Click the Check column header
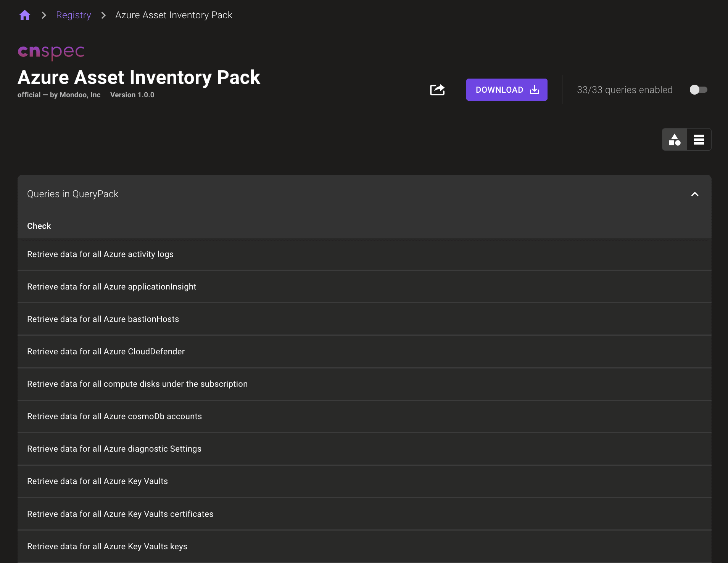 pos(39,226)
